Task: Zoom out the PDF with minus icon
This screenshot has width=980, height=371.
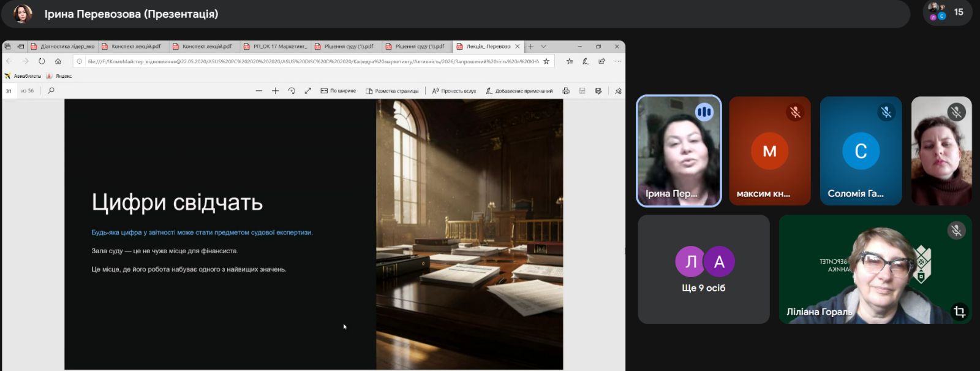Action: pos(259,91)
